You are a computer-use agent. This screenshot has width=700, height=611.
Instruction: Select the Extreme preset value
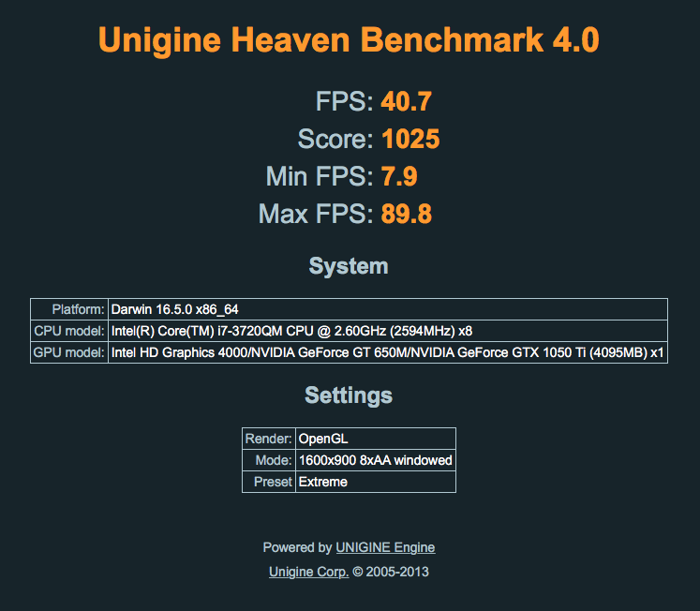pos(376,482)
